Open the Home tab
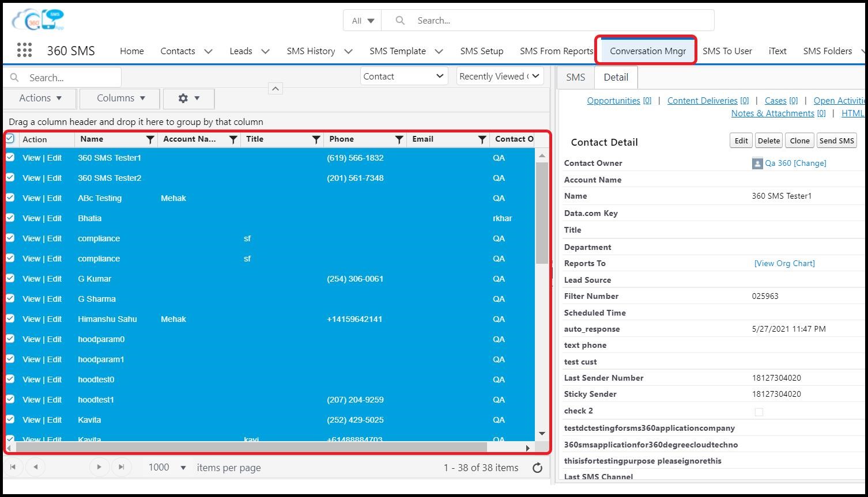This screenshot has width=868, height=497. [x=132, y=51]
